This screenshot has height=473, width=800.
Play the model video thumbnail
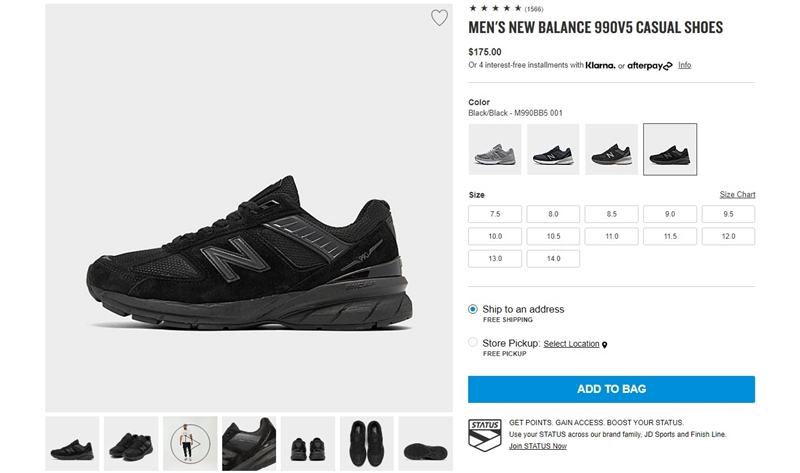pos(190,443)
